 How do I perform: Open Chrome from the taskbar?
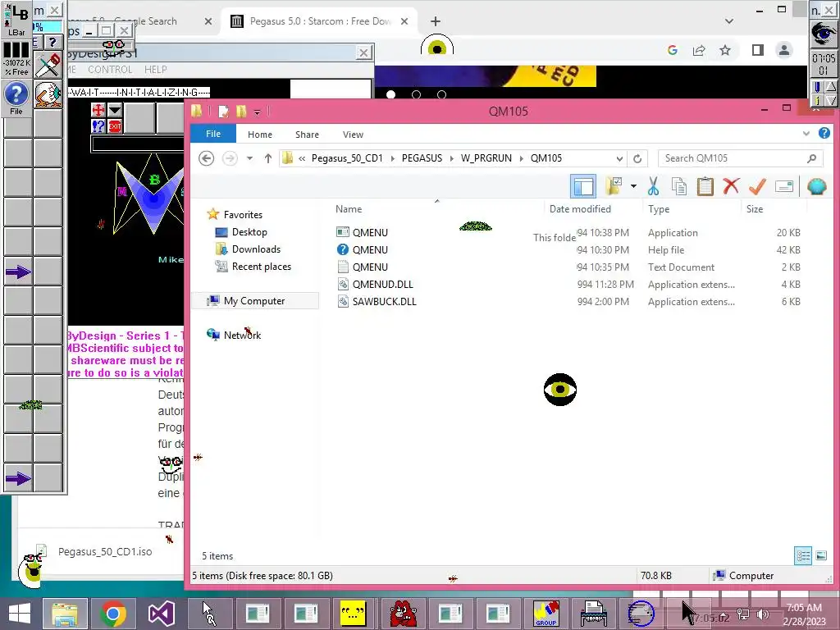[x=112, y=614]
